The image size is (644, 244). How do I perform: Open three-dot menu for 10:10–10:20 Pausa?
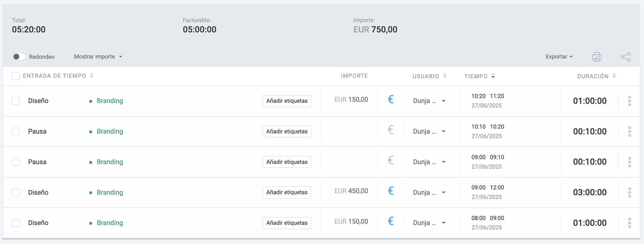point(630,131)
